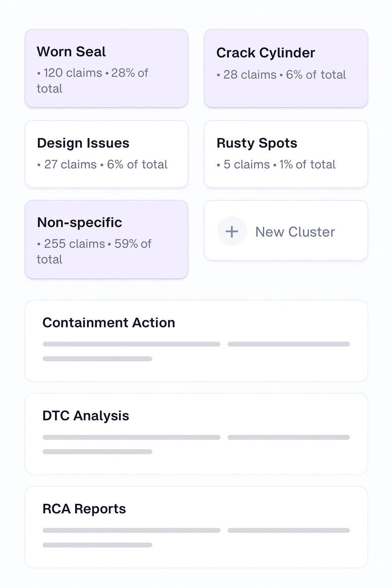Click the plus icon for New Cluster
The height and width of the screenshot is (588, 392).
232,231
